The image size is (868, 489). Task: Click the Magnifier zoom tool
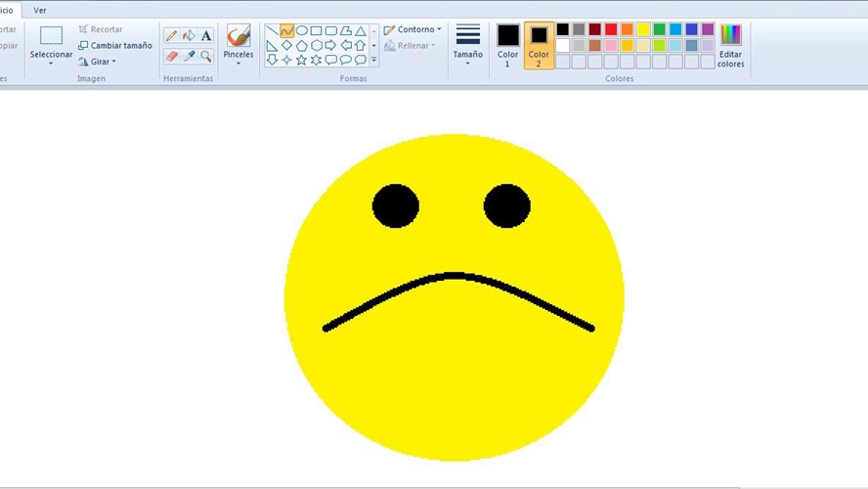(x=206, y=56)
